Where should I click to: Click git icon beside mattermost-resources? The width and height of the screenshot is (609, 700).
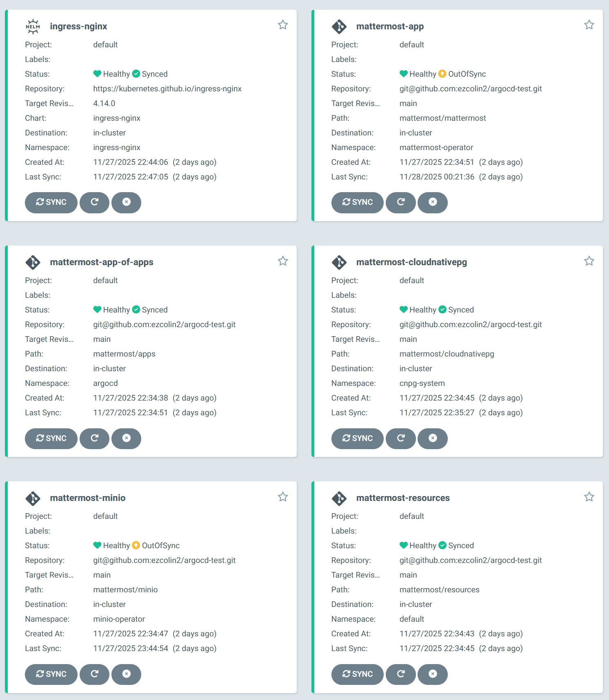339,498
